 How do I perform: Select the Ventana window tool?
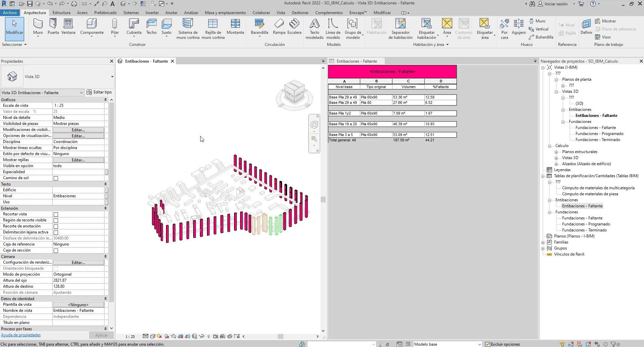(68, 27)
